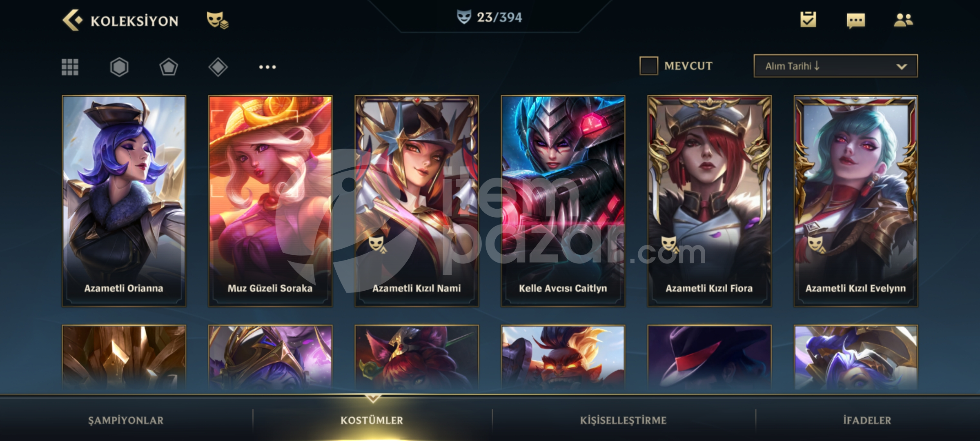Screen dimensions: 980x441
Task: Select the grid all-skins filter icon
Action: [70, 67]
